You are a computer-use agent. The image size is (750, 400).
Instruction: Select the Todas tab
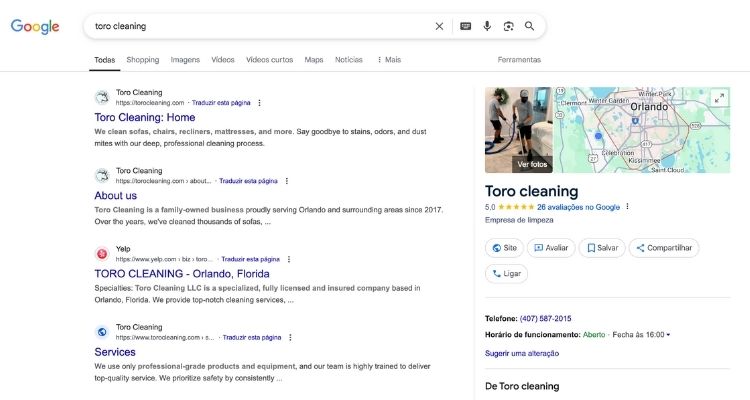104,60
